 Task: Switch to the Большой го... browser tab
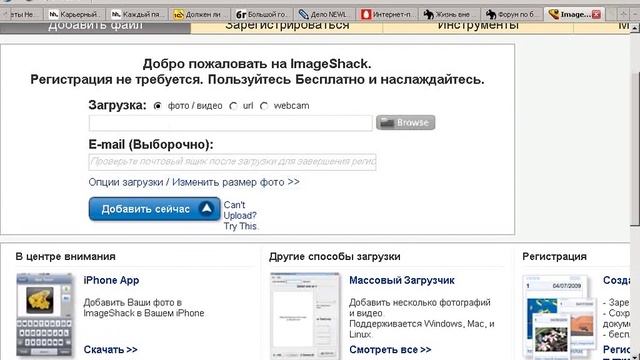pos(262,14)
